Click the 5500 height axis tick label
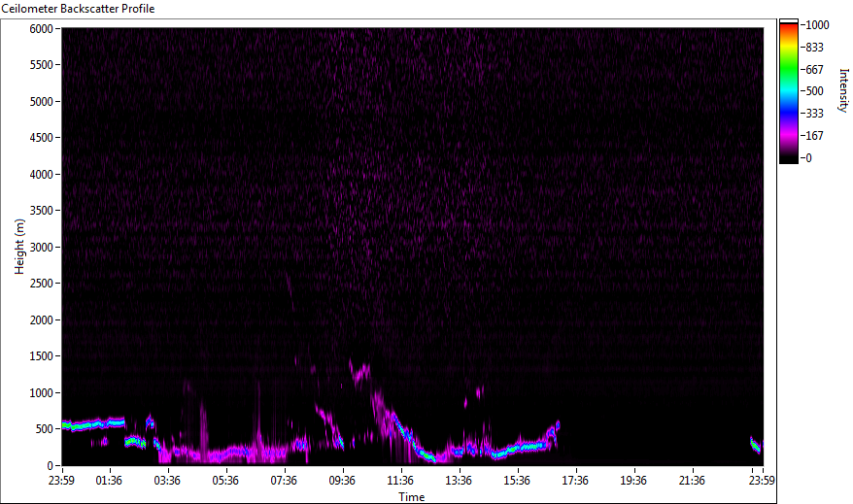This screenshot has width=853, height=504. (42, 65)
